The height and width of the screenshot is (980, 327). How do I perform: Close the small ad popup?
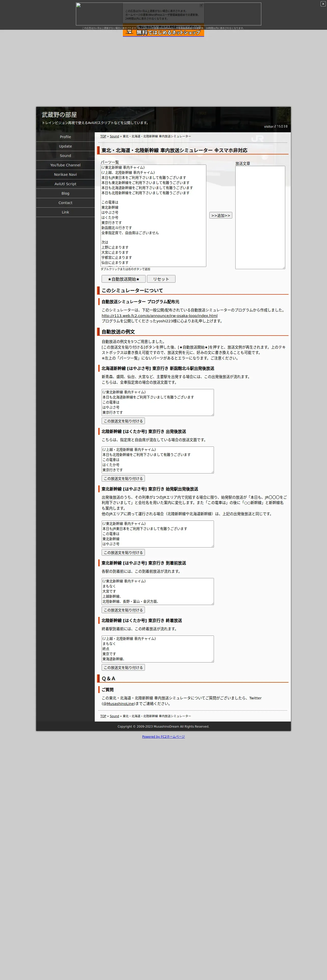click(201, 5)
